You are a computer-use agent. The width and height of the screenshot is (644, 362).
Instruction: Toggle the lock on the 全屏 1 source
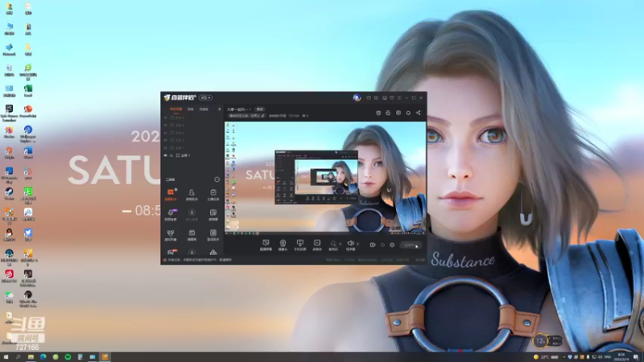[x=171, y=155]
